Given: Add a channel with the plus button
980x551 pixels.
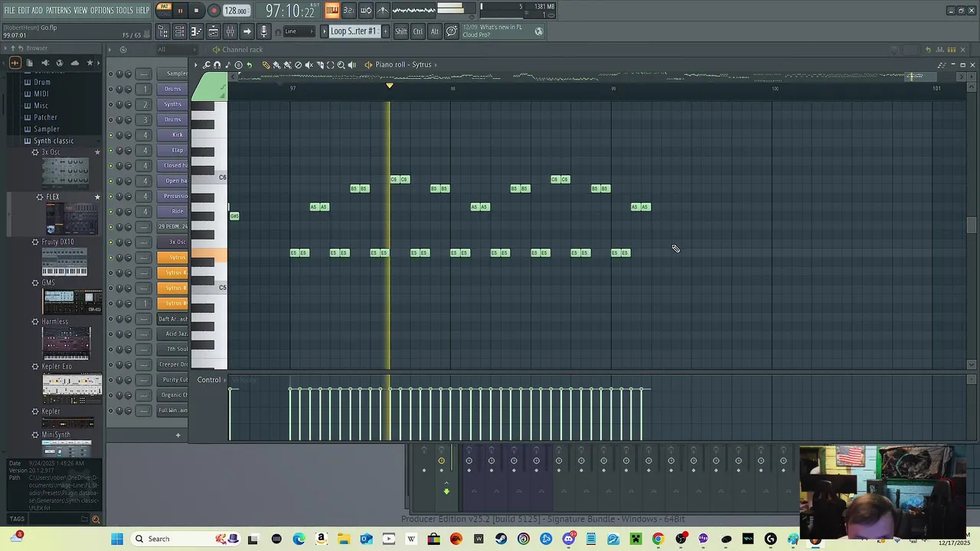Looking at the screenshot, I should coord(178,435).
